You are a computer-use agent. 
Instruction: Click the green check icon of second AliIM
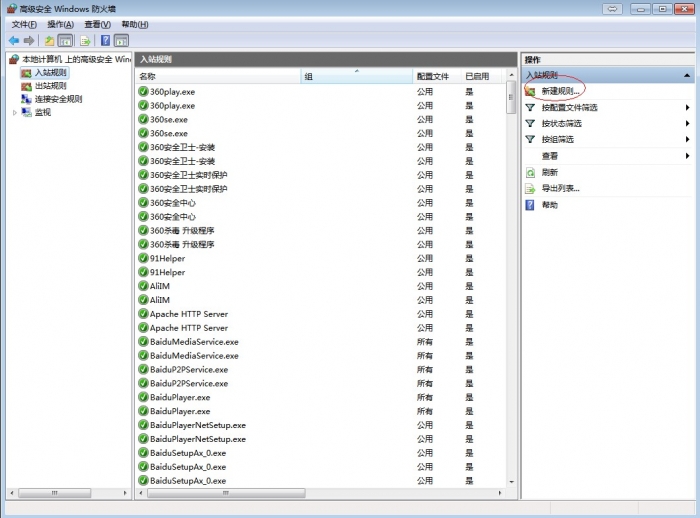coord(143,300)
